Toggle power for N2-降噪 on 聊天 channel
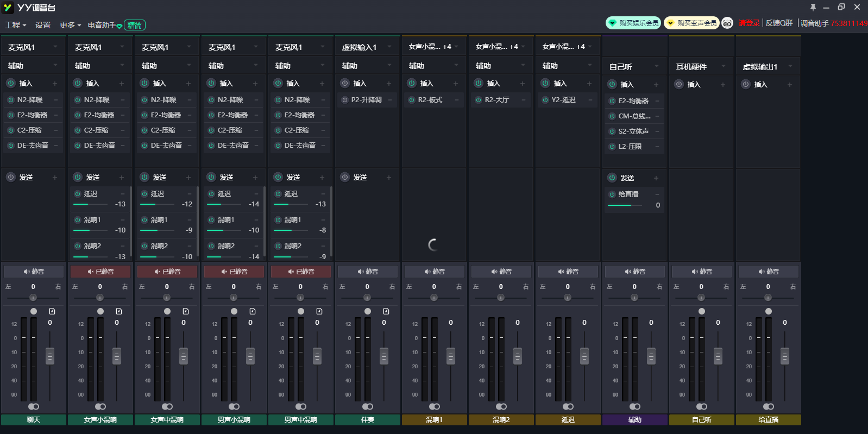Viewport: 868px width, 434px height. pyautogui.click(x=11, y=100)
